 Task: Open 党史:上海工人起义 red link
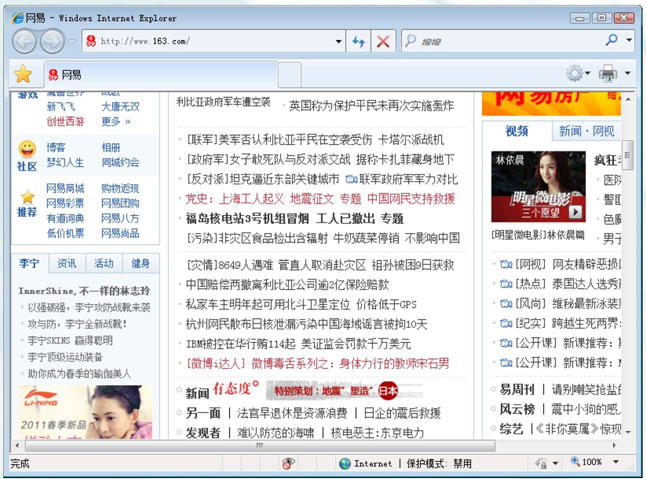point(235,199)
